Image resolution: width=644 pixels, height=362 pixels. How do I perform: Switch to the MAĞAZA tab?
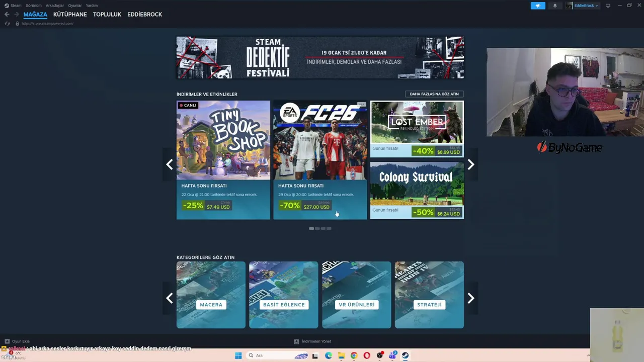(35, 15)
